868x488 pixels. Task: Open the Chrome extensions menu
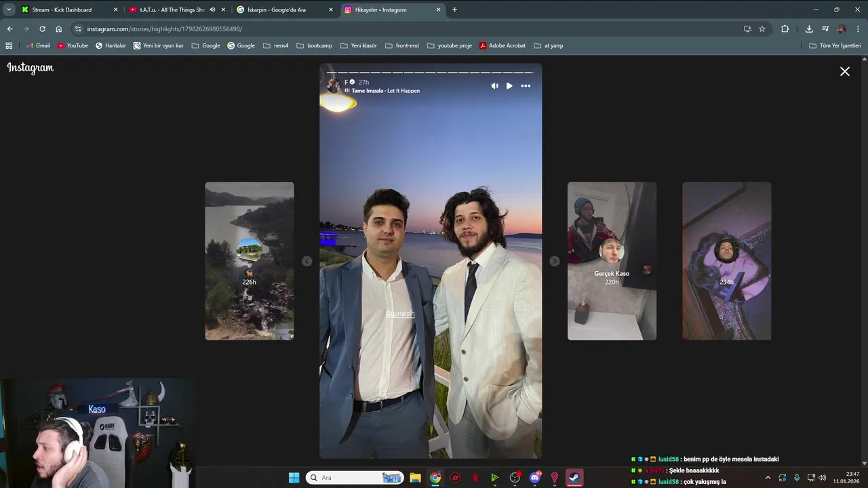tap(785, 29)
